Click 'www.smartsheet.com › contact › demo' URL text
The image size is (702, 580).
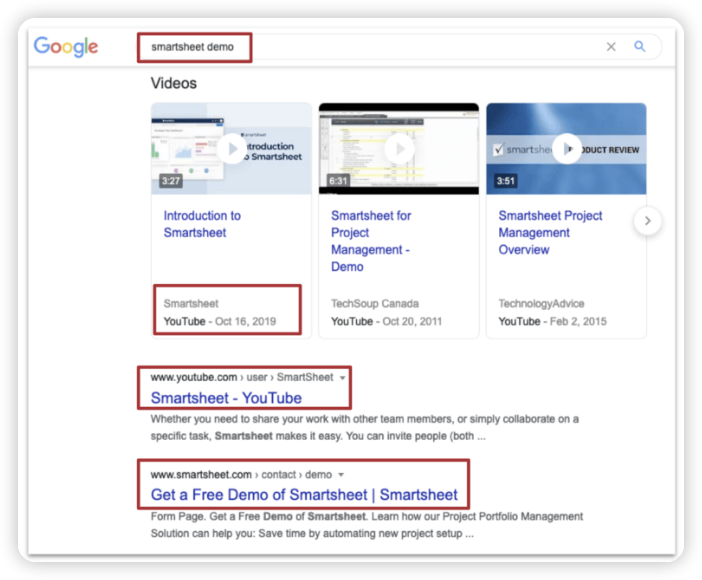pyautogui.click(x=241, y=474)
